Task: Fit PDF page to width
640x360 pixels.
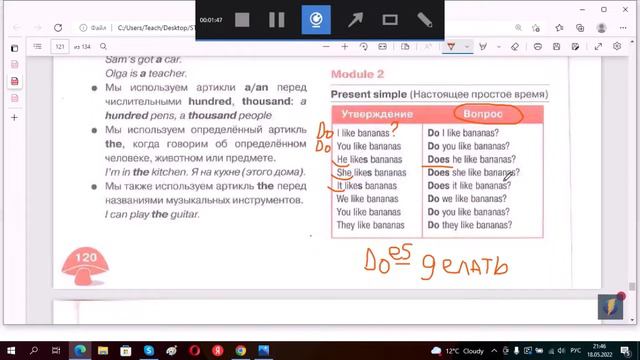Action: (x=382, y=47)
